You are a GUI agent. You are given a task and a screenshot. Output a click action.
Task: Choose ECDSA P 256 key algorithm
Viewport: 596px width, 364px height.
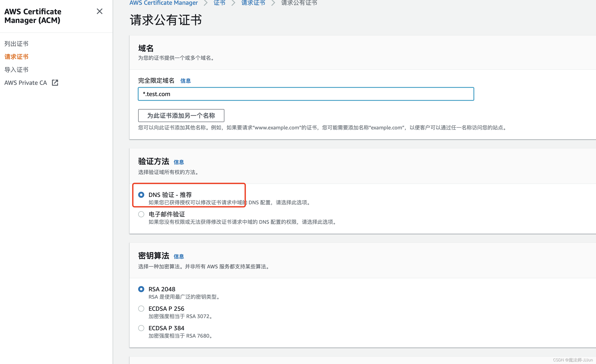click(141, 309)
